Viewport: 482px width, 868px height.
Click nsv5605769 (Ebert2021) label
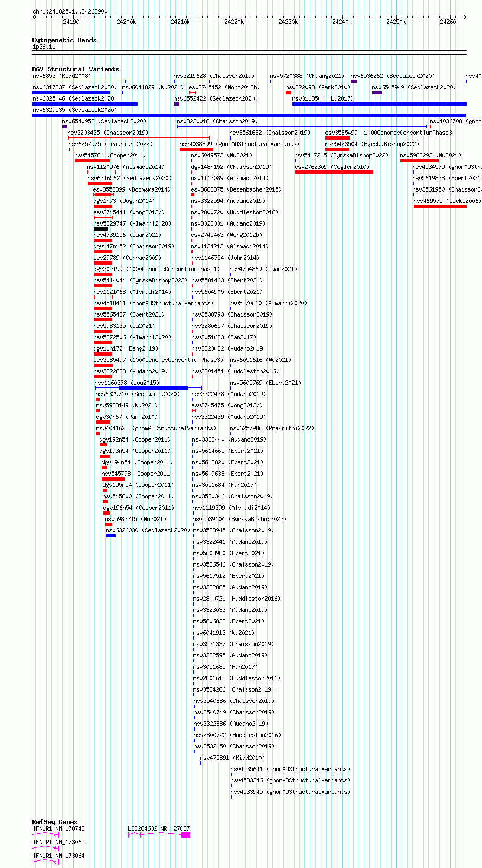[x=265, y=383]
